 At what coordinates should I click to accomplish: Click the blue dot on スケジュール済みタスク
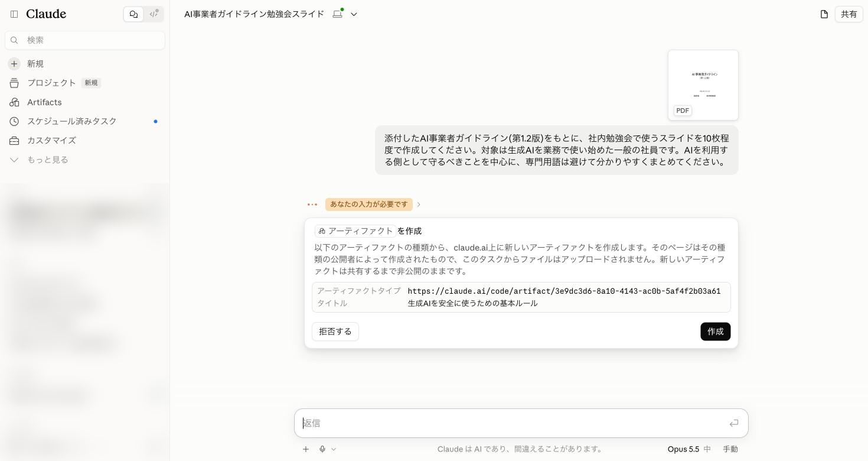(155, 121)
